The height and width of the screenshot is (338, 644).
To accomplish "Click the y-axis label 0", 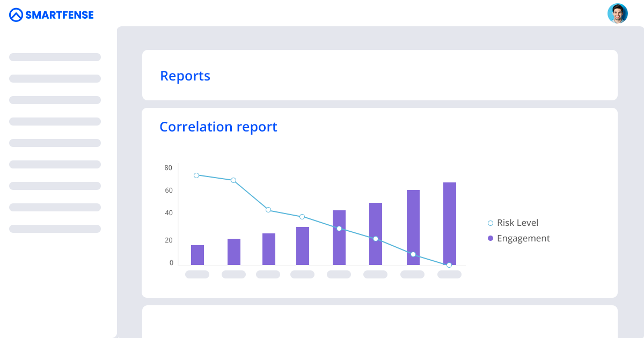I will click(172, 262).
